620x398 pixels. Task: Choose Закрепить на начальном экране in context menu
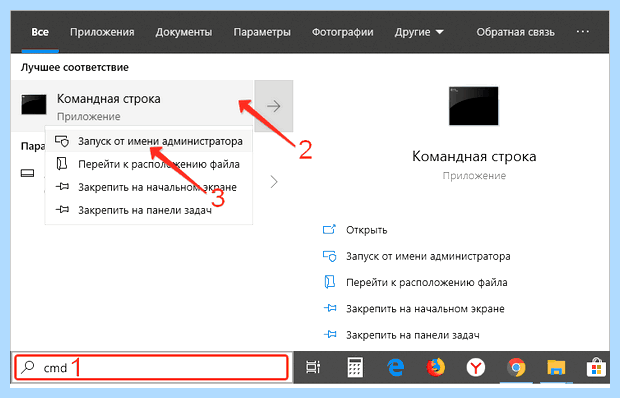149,187
